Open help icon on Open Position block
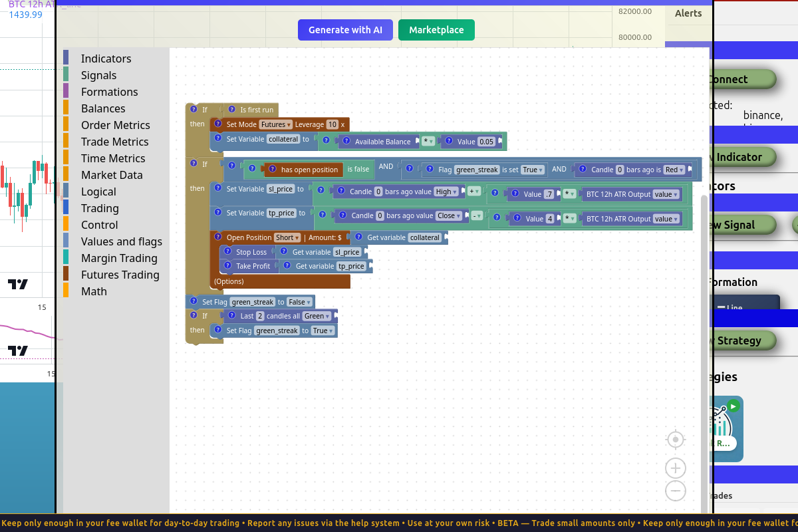The image size is (798, 532). point(217,237)
